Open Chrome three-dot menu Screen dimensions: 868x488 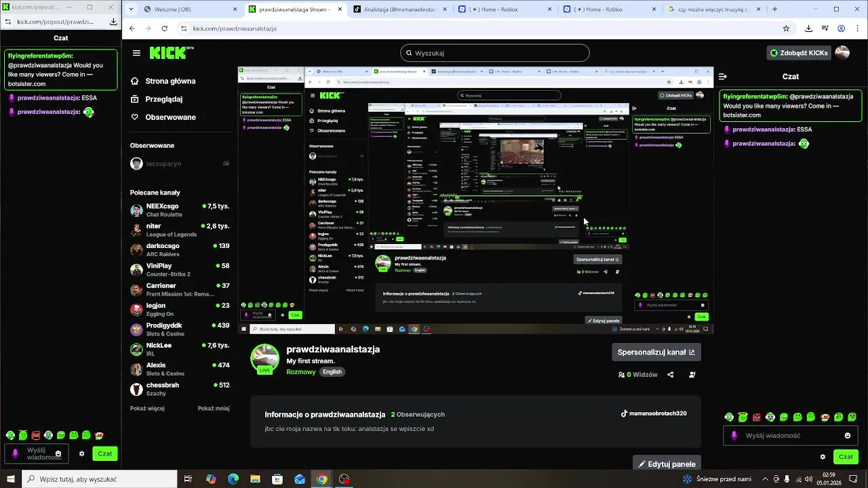coord(858,28)
